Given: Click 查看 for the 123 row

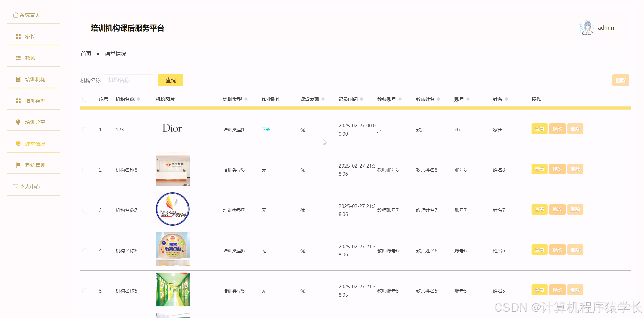Looking at the screenshot, I should coord(540,129).
